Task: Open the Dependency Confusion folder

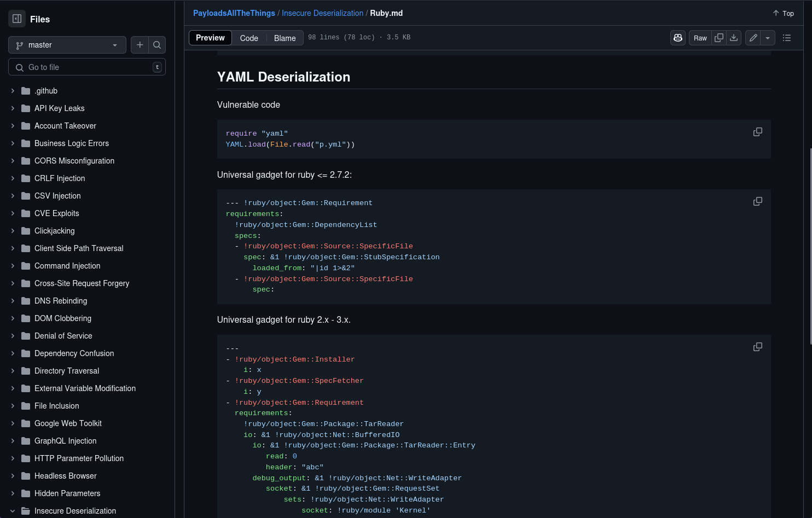Action: 74,353
